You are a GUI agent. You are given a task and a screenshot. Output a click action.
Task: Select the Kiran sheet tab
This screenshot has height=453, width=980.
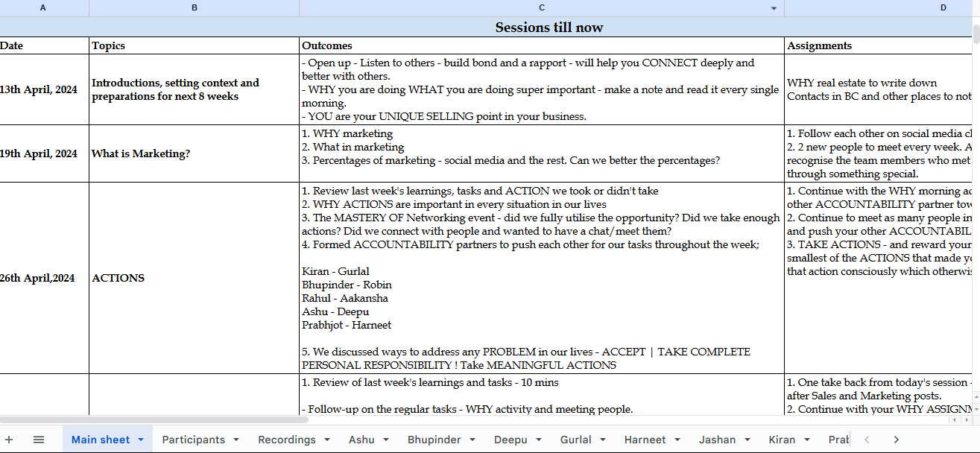[782, 440]
